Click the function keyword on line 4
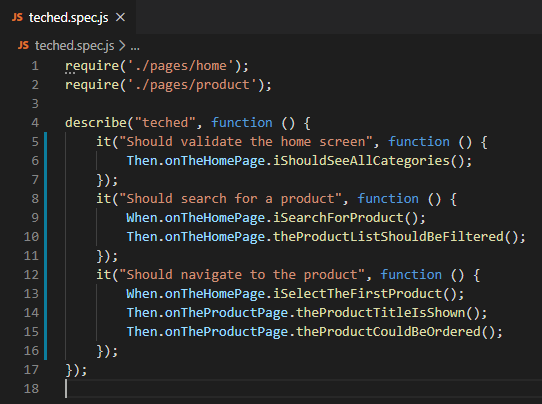Screen dimensions: 542x404 point(242,123)
